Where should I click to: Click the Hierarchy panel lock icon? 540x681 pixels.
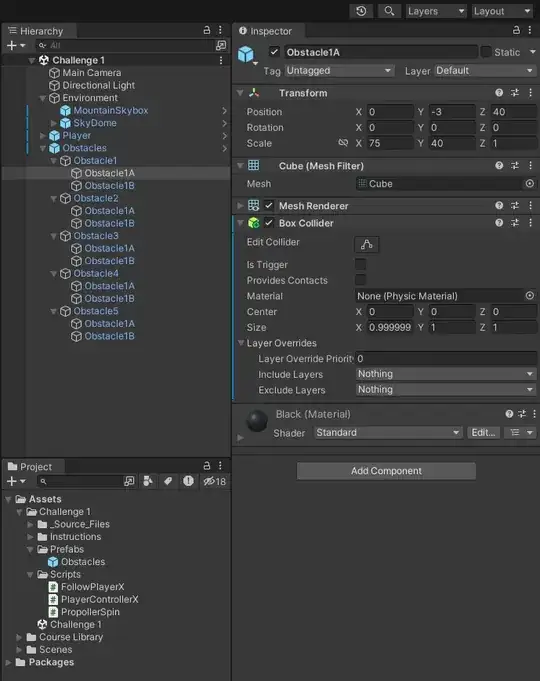[x=207, y=30]
